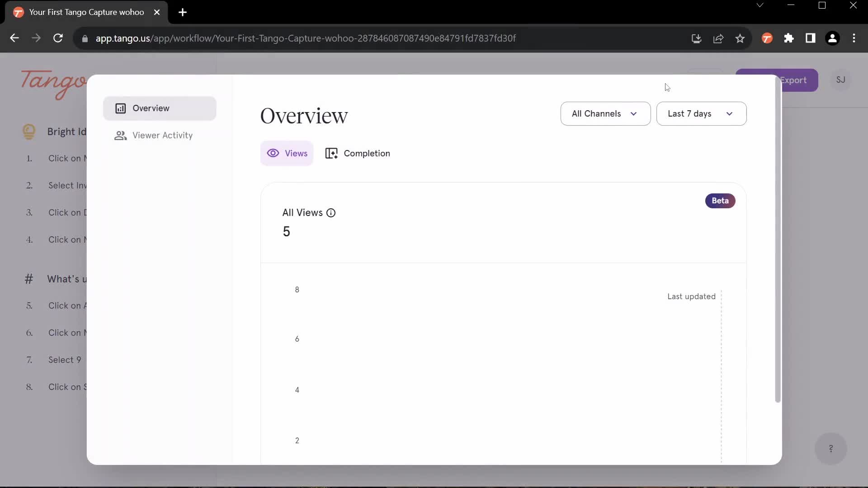Image resolution: width=868 pixels, height=488 pixels.
Task: Click the Overview chart icon in sidebar
Action: pos(120,108)
